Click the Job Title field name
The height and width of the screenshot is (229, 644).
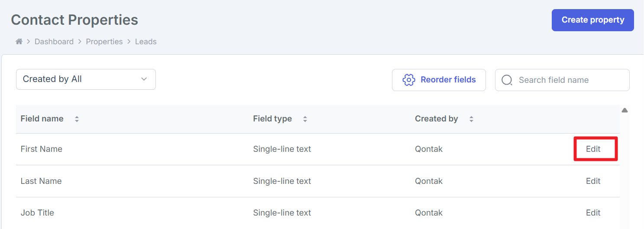coord(37,213)
